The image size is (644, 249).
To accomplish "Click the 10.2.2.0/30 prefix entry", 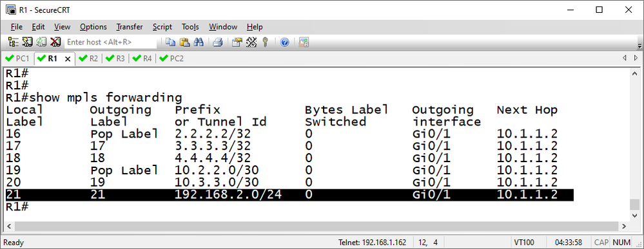I will coord(217,171).
